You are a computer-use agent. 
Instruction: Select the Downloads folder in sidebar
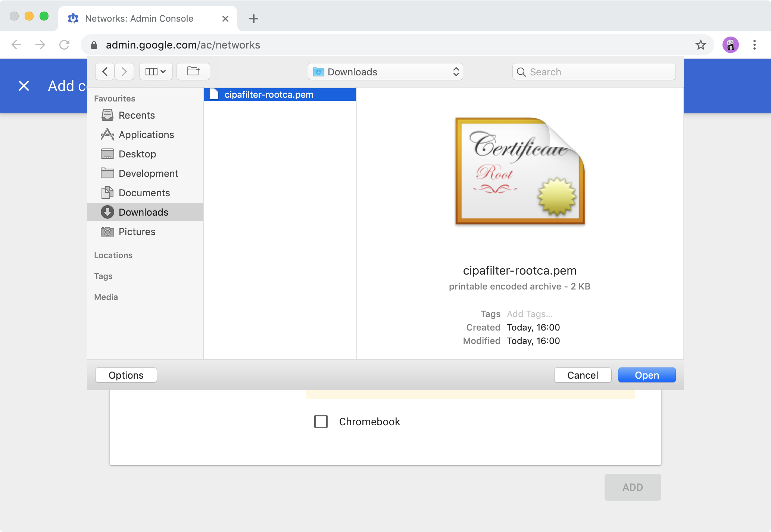point(143,212)
